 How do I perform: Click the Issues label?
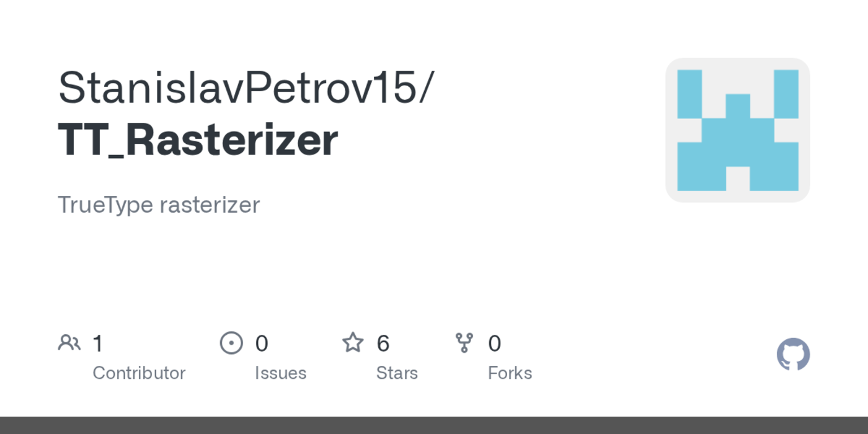tap(280, 373)
